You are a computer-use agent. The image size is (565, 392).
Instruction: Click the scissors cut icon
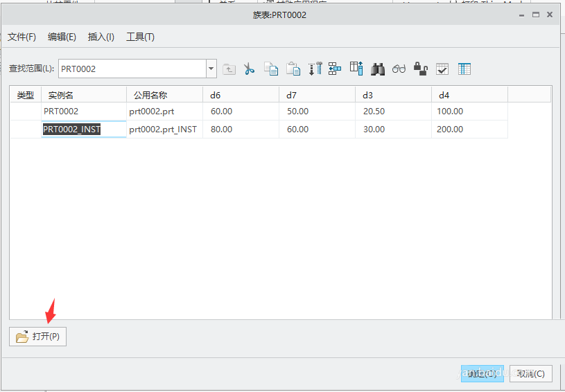point(250,69)
